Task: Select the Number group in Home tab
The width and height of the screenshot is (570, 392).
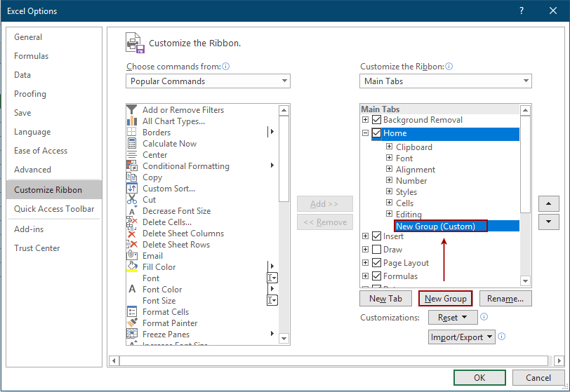Action: point(411,180)
